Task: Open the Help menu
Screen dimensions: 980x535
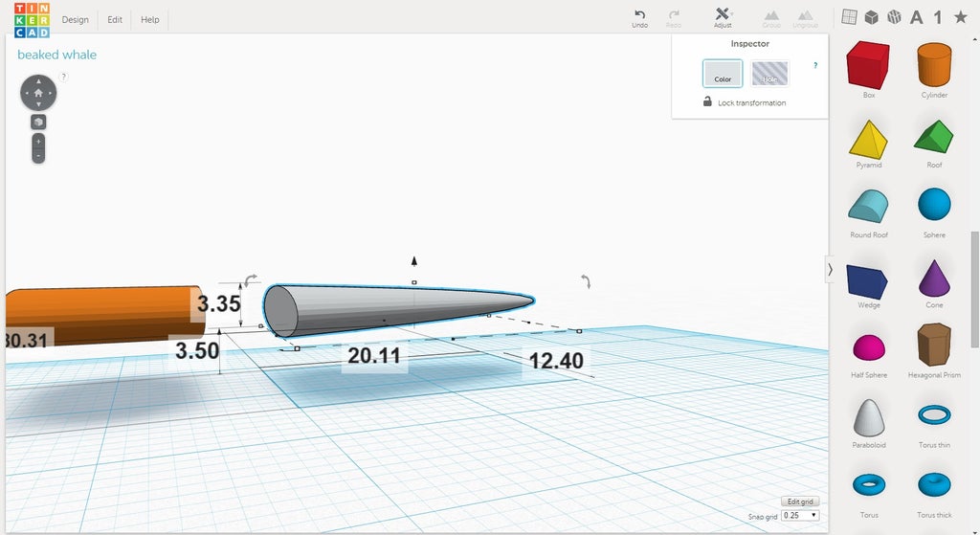Action: click(x=150, y=20)
